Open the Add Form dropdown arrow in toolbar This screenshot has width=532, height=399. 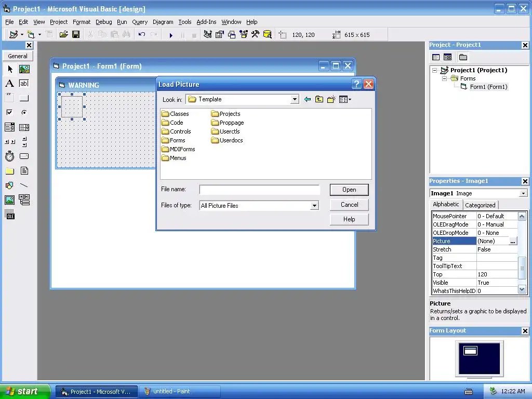pyautogui.click(x=39, y=35)
